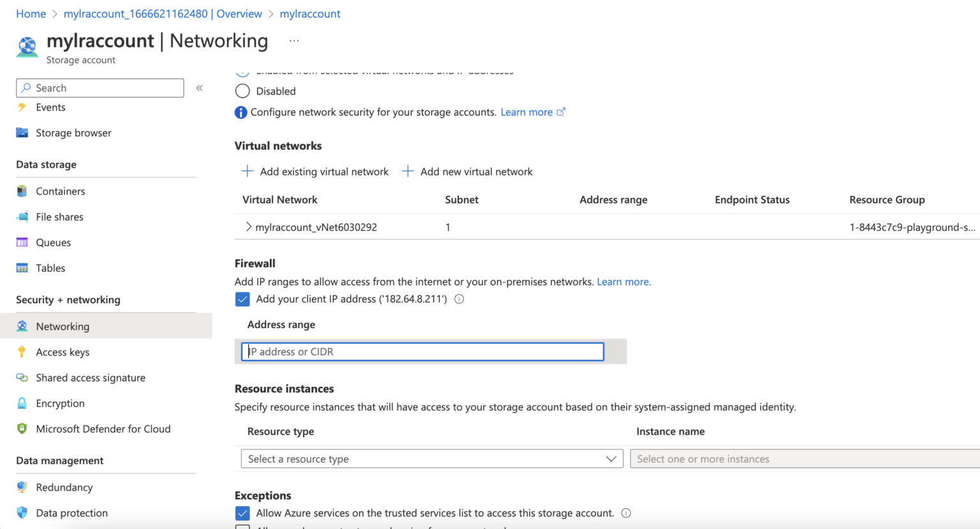Expand the mylraccount_vNet6030292 virtual network row
The height and width of the screenshot is (529, 980).
(x=248, y=227)
